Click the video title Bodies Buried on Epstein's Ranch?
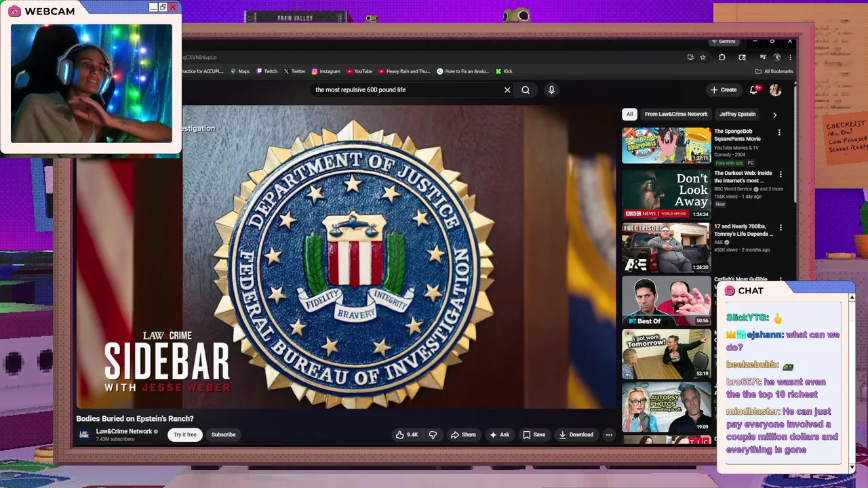 pyautogui.click(x=135, y=419)
